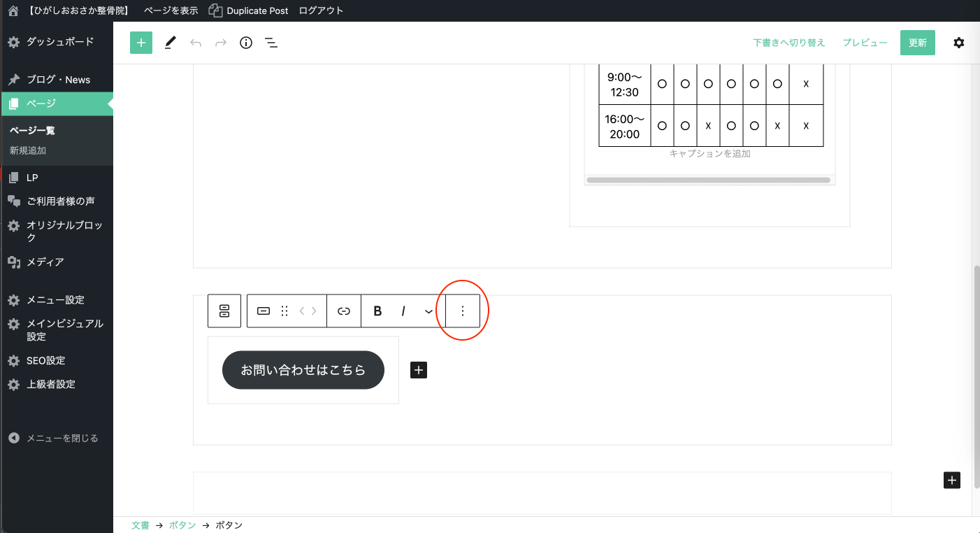Viewport: 980px width, 533px height.
Task: Click the プレビュー preview link
Action: pos(865,43)
